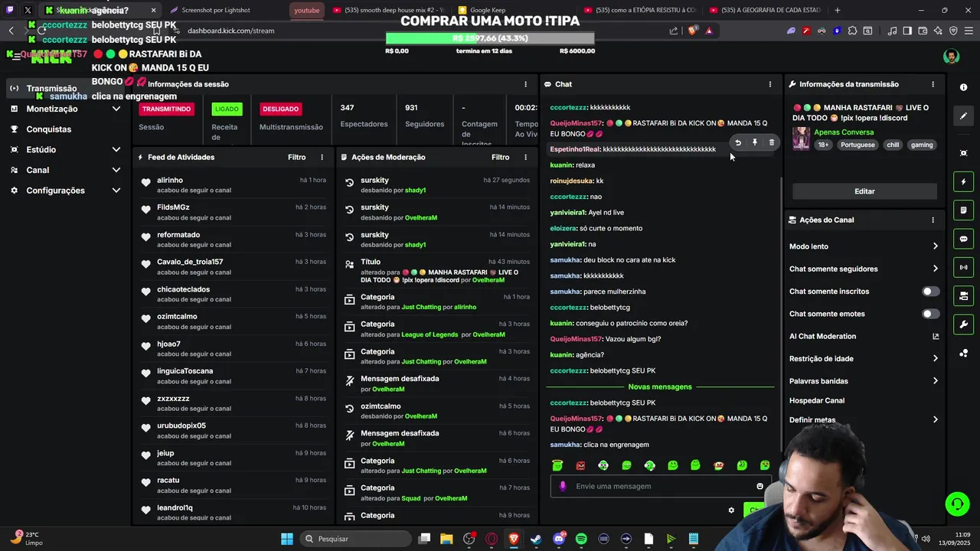980x551 pixels.
Task: Click reply arrow on Espetinho1Real message
Action: point(738,143)
